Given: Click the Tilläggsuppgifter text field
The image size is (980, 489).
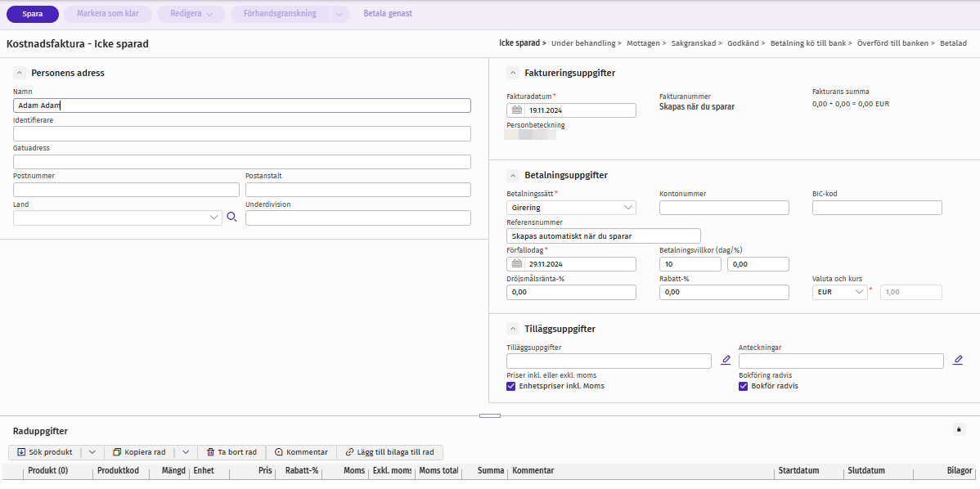Looking at the screenshot, I should pos(609,361).
